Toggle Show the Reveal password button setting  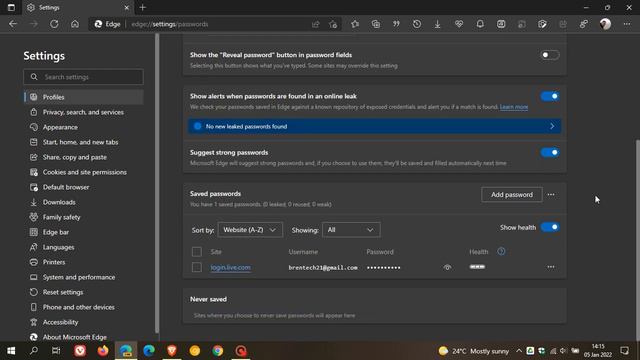point(549,55)
